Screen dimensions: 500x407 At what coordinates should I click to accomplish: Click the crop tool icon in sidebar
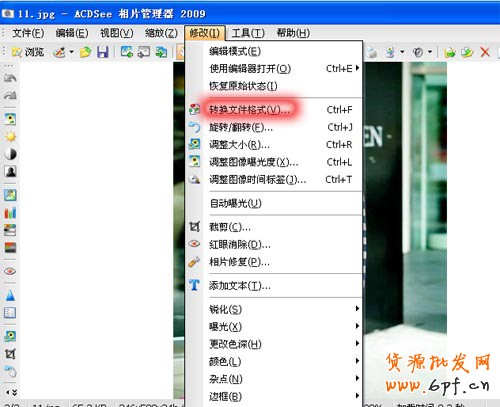(x=10, y=354)
